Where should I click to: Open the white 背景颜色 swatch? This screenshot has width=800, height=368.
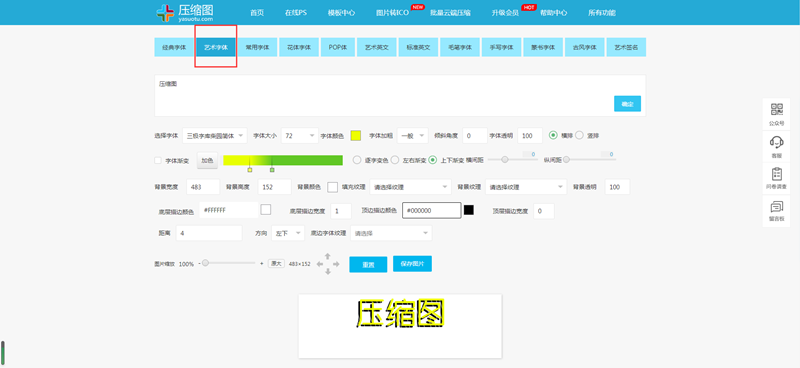(x=333, y=187)
